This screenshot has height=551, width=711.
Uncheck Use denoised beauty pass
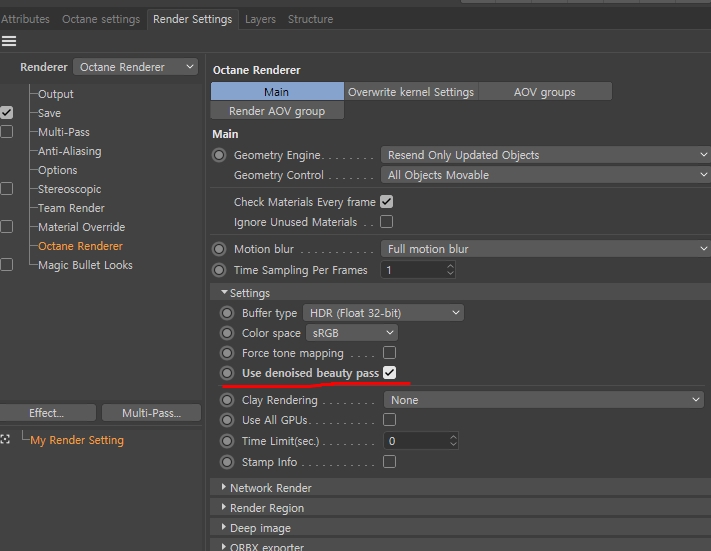point(390,372)
